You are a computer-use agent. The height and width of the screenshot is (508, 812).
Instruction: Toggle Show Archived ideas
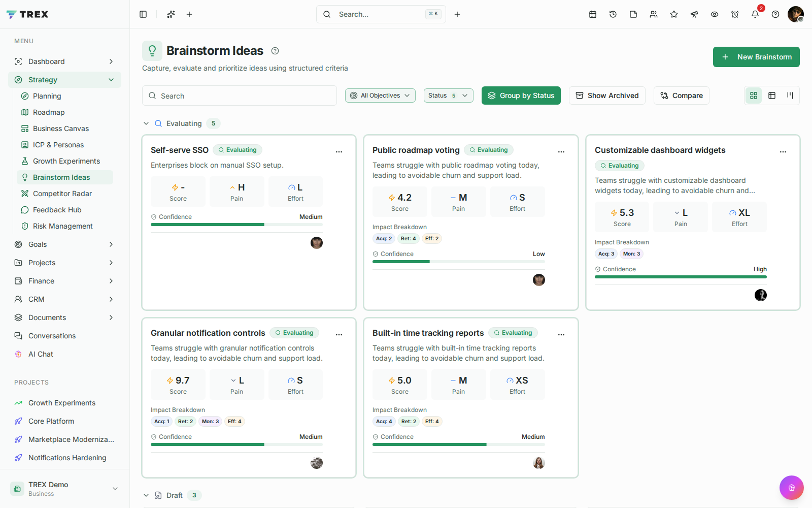607,96
